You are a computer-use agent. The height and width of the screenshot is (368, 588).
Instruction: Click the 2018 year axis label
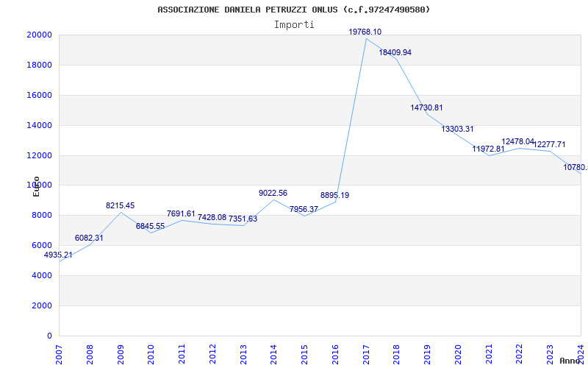point(397,355)
